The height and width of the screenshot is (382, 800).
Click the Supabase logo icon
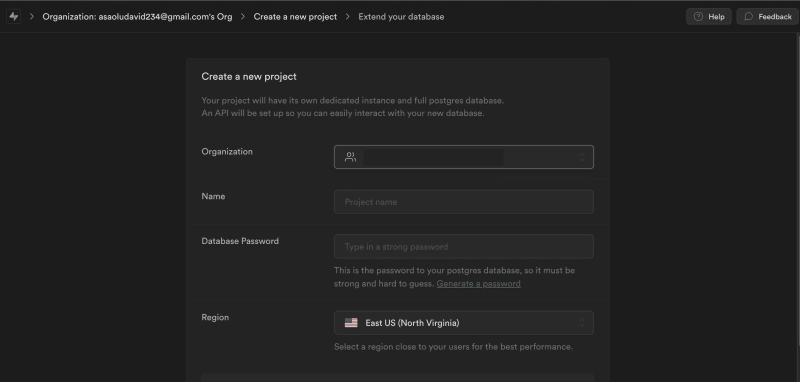coord(14,16)
